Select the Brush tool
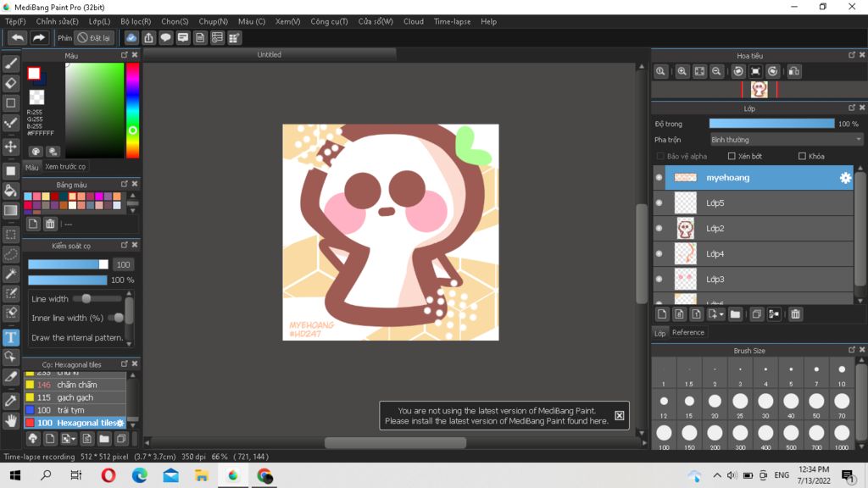 (x=10, y=64)
